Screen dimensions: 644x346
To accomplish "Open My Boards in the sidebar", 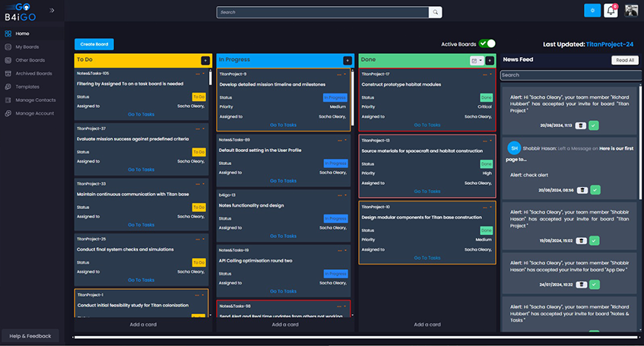I will click(27, 47).
